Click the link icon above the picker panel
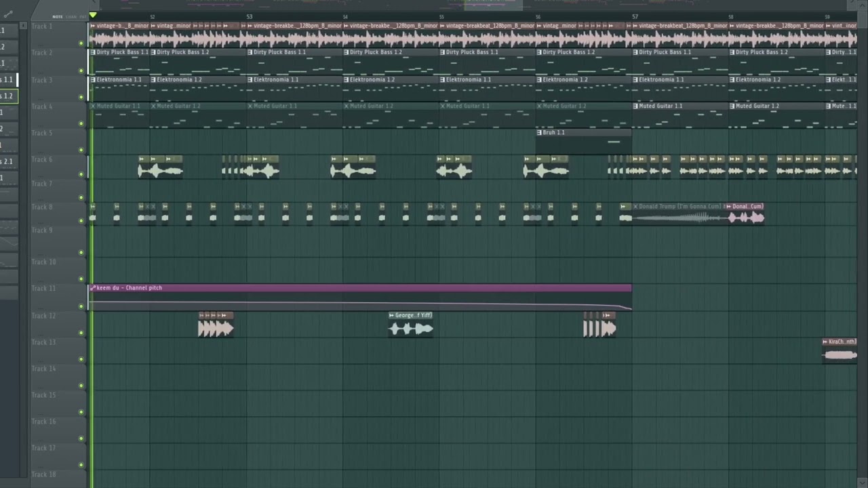This screenshot has height=488, width=868. pos(8,14)
